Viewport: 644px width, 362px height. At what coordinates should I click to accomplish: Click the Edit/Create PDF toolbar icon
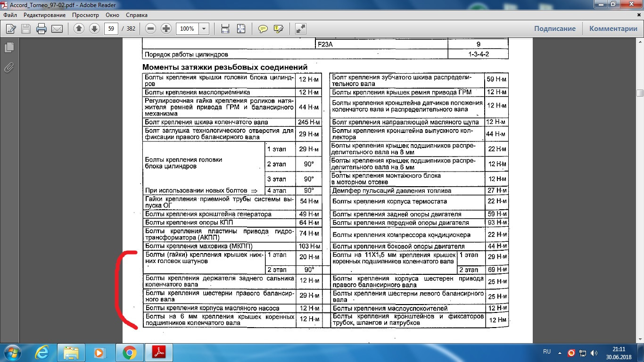coord(11,29)
